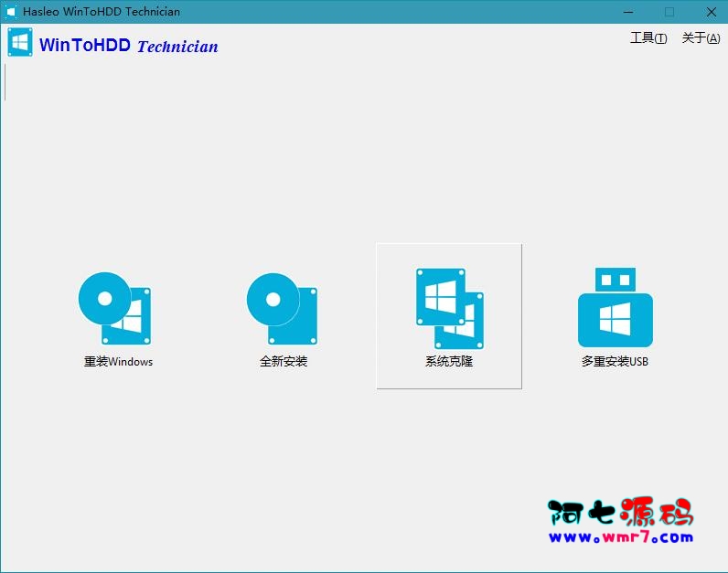Viewport: 728px width, 573px height.
Task: Minimize the WinToHDD window
Action: [x=628, y=12]
